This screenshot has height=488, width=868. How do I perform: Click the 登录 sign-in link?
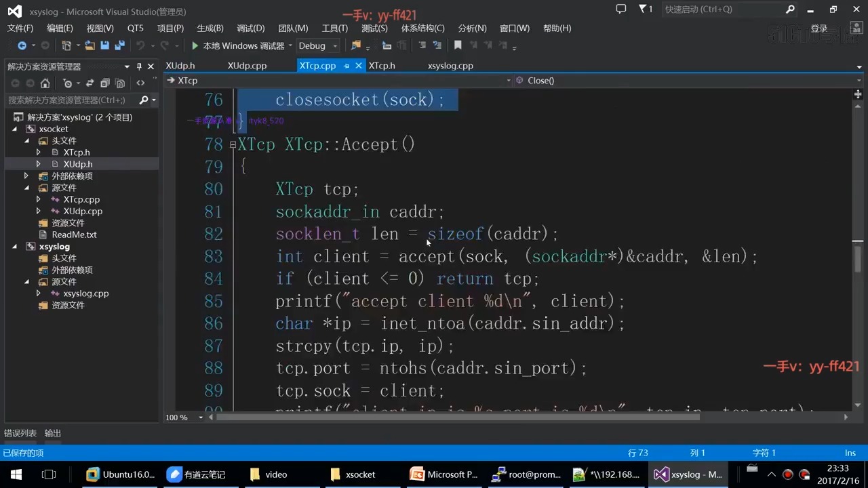819,28
